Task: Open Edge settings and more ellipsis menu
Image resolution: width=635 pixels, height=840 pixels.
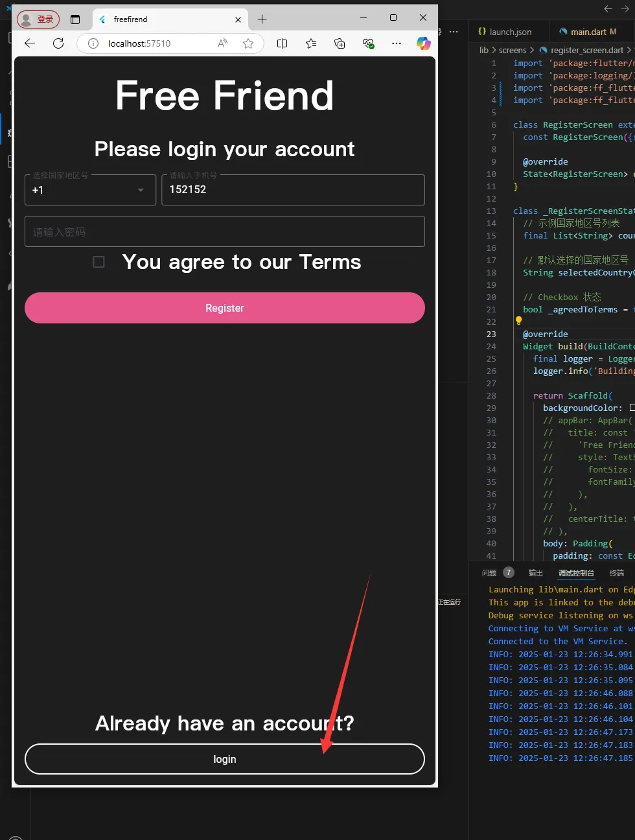Action: click(x=396, y=43)
